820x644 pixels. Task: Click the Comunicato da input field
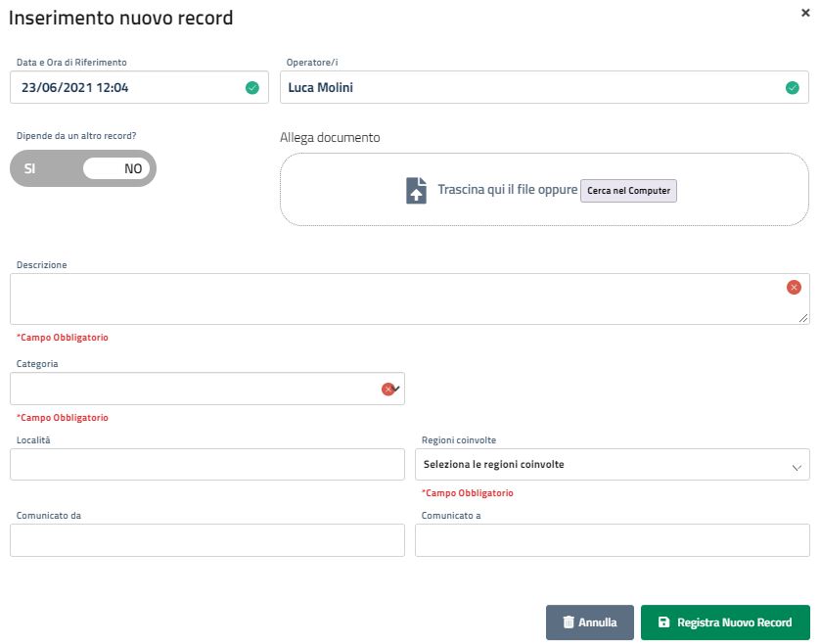click(x=207, y=540)
